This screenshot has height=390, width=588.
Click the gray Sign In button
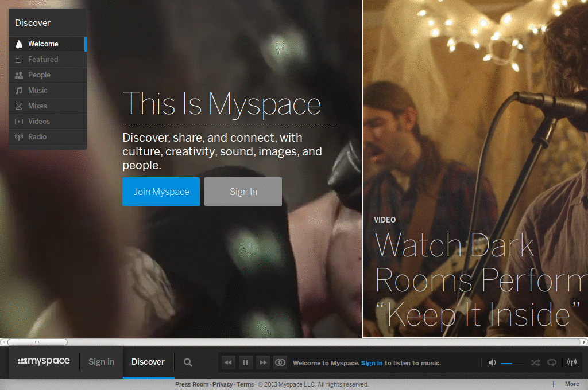pyautogui.click(x=243, y=192)
